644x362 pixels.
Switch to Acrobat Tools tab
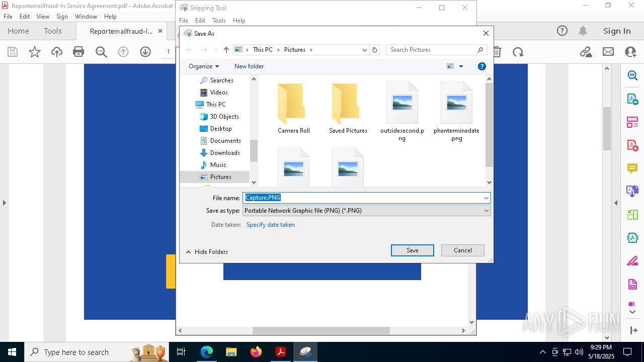click(53, 31)
